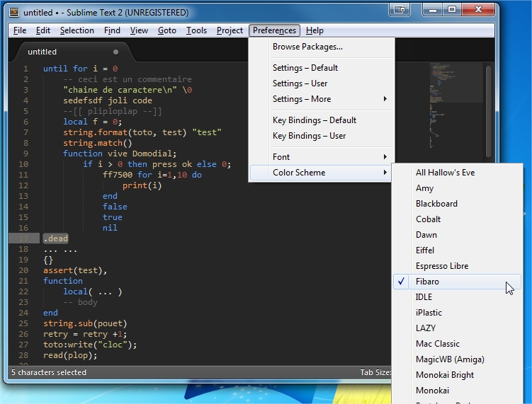Click the 'until for i = 0' line
Screen dimensions: 532x404
pyautogui.click(x=81, y=69)
